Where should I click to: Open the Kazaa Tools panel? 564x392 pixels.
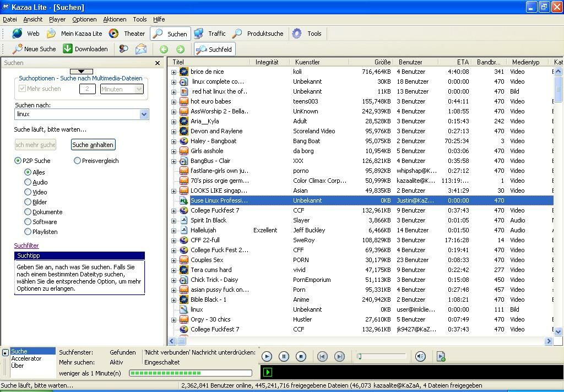coord(308,33)
